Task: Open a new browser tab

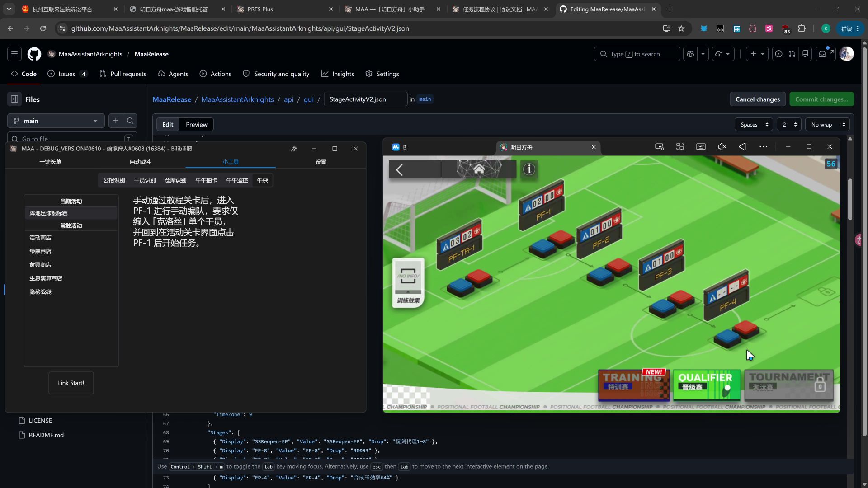Action: (670, 9)
